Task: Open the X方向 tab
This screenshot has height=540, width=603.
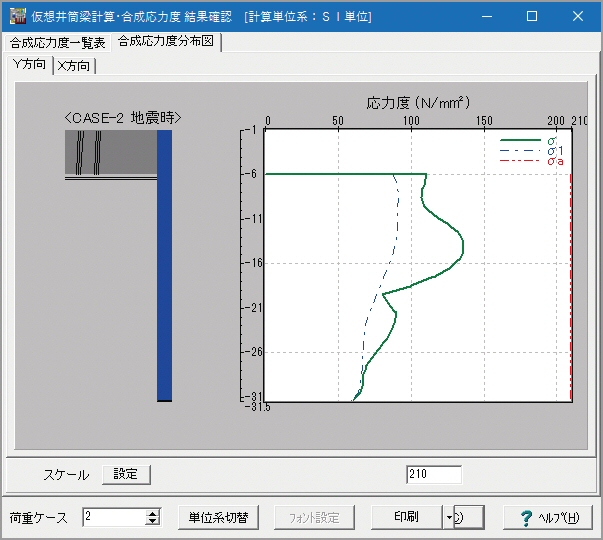Action: point(74,66)
